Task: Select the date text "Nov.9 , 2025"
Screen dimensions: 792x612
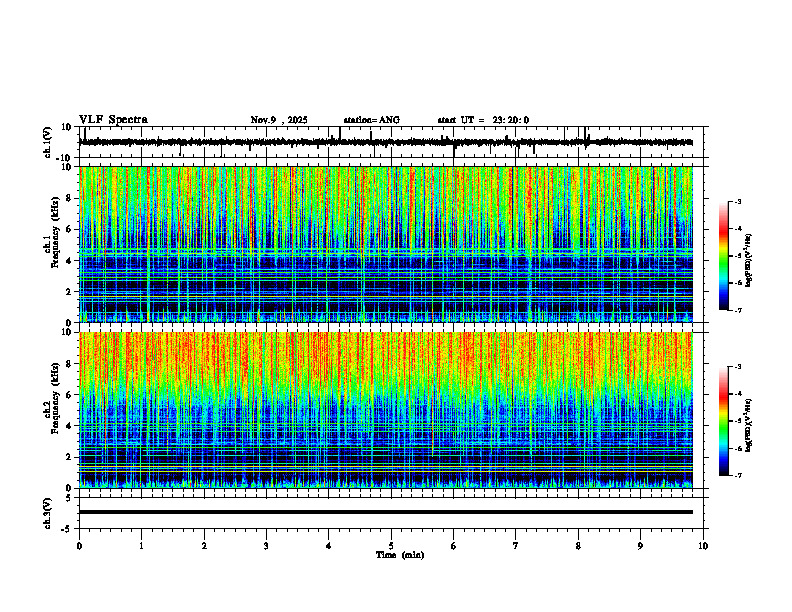Action: click(x=279, y=120)
